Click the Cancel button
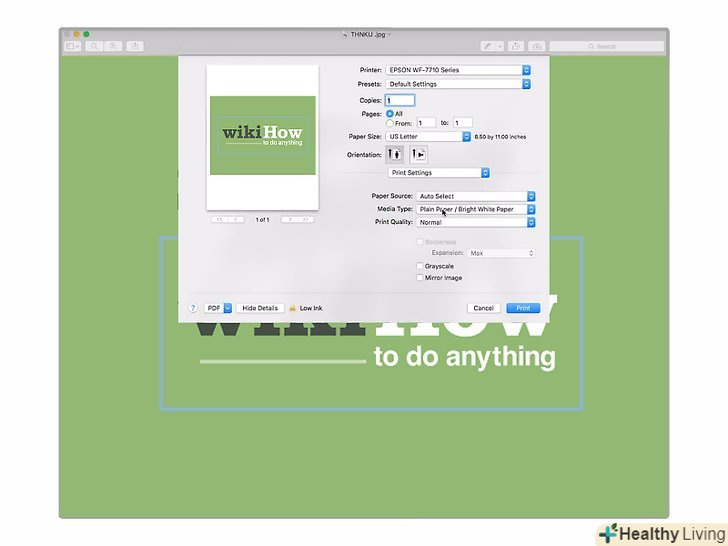 [x=483, y=308]
